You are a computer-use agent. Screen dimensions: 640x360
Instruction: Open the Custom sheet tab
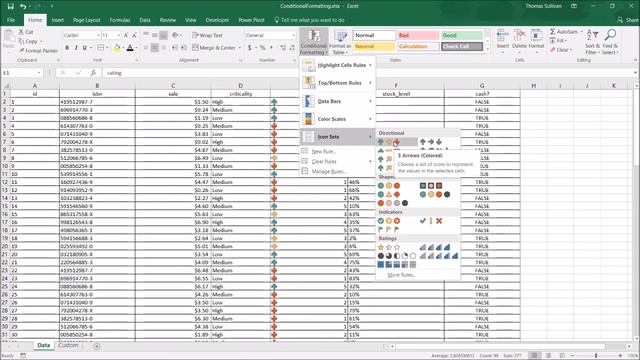68,345
